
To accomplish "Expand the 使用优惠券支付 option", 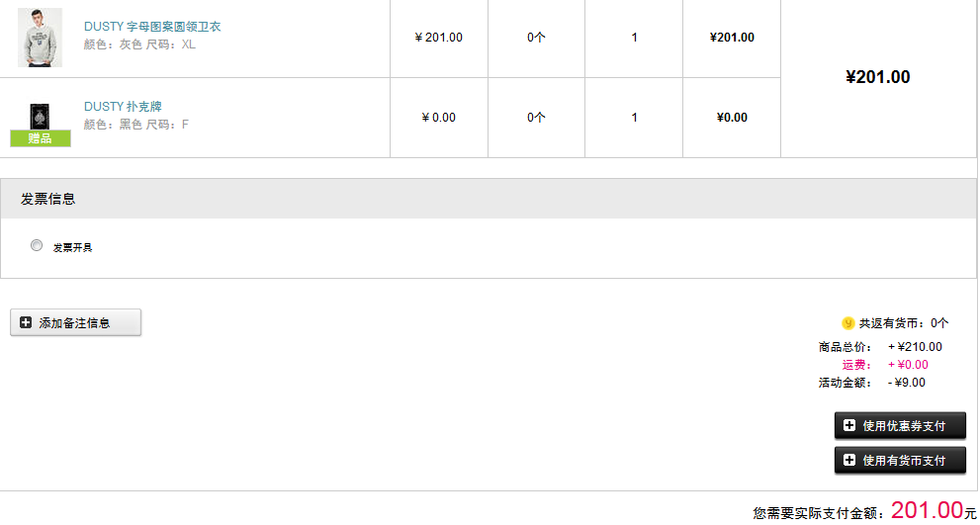I will [900, 425].
